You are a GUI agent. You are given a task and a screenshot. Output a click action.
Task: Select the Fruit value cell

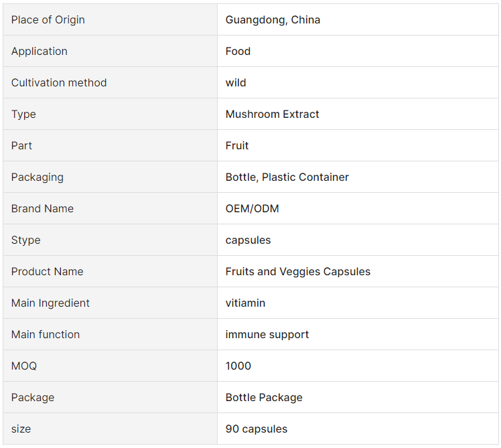(358, 145)
